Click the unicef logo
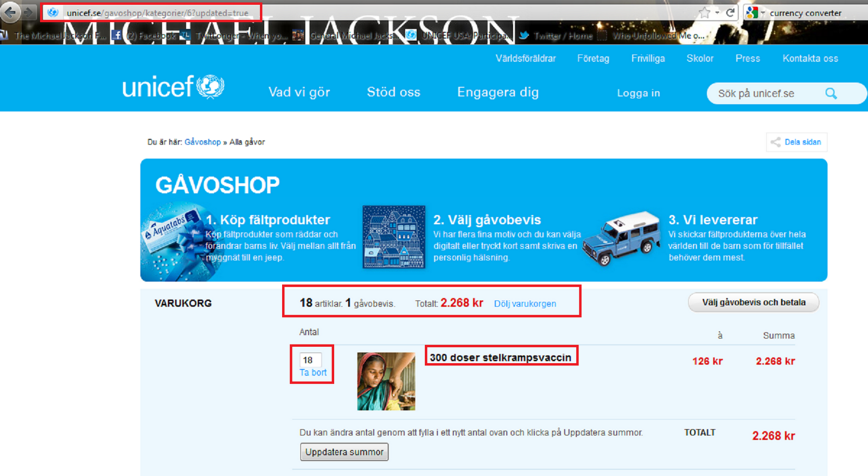The height and width of the screenshot is (476, 868). 173,87
